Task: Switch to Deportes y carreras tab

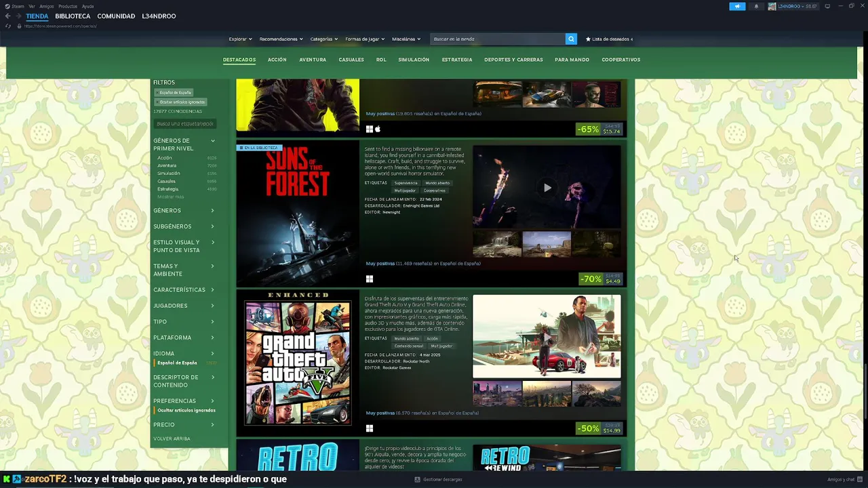Action: coord(513,60)
